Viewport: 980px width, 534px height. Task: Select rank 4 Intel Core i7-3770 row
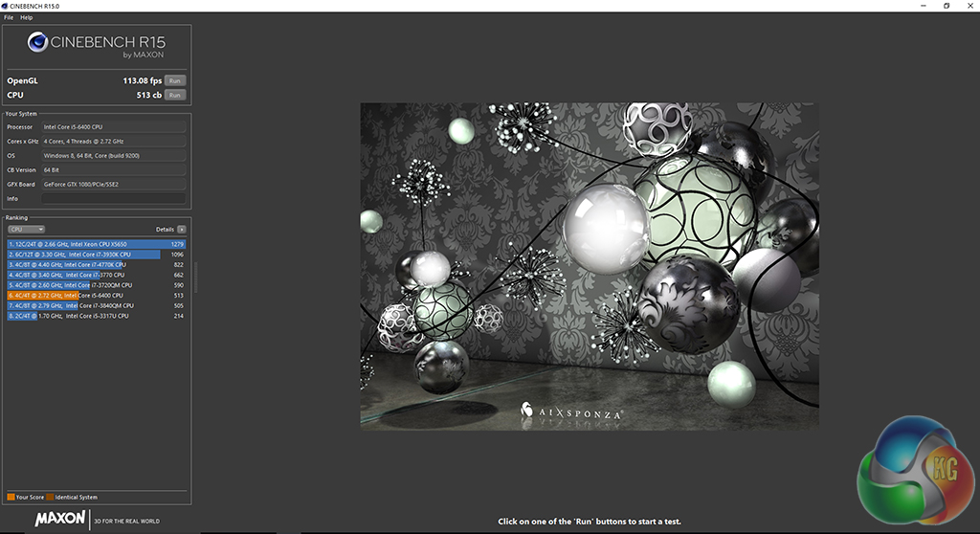pos(97,275)
